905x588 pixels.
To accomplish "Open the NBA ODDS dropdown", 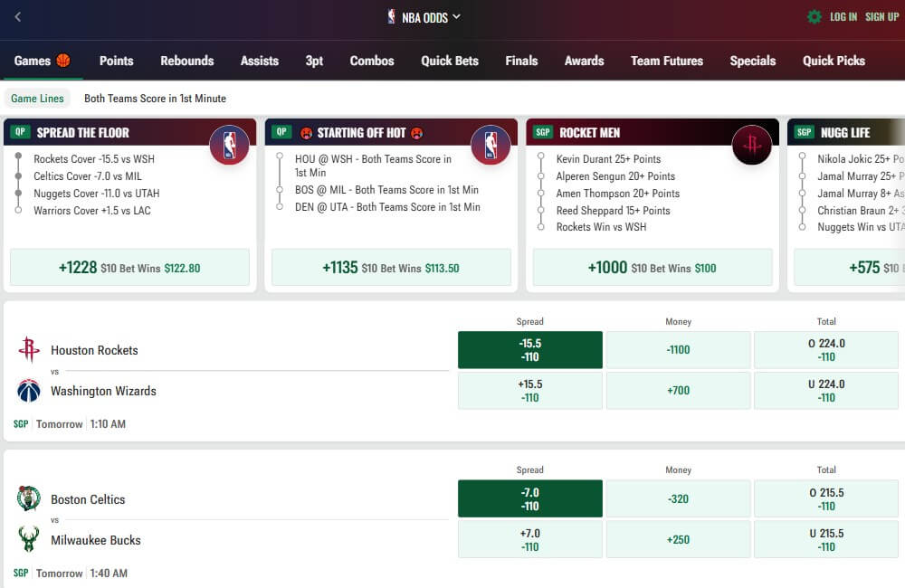I will tap(422, 16).
